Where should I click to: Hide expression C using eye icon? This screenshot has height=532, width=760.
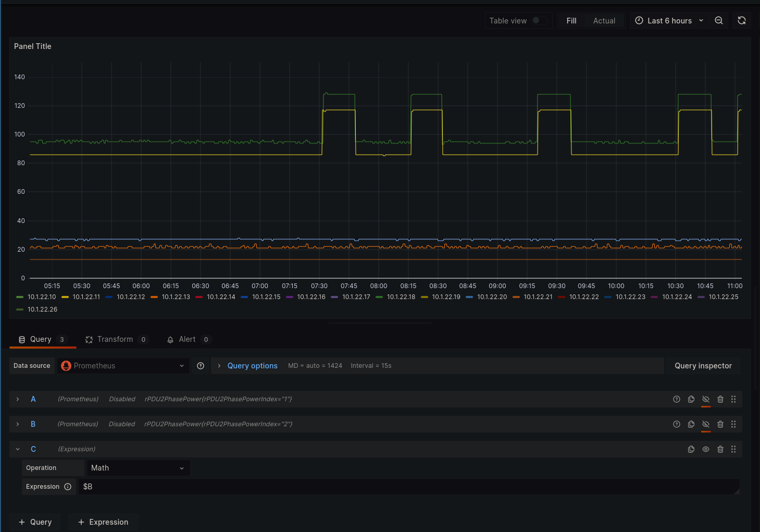click(x=706, y=449)
